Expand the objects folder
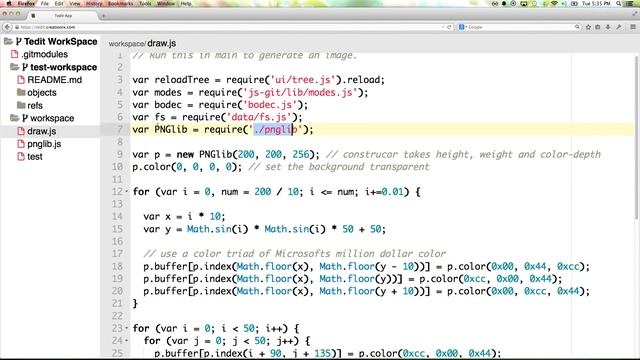Viewport: 640px width, 360px height. coord(42,93)
